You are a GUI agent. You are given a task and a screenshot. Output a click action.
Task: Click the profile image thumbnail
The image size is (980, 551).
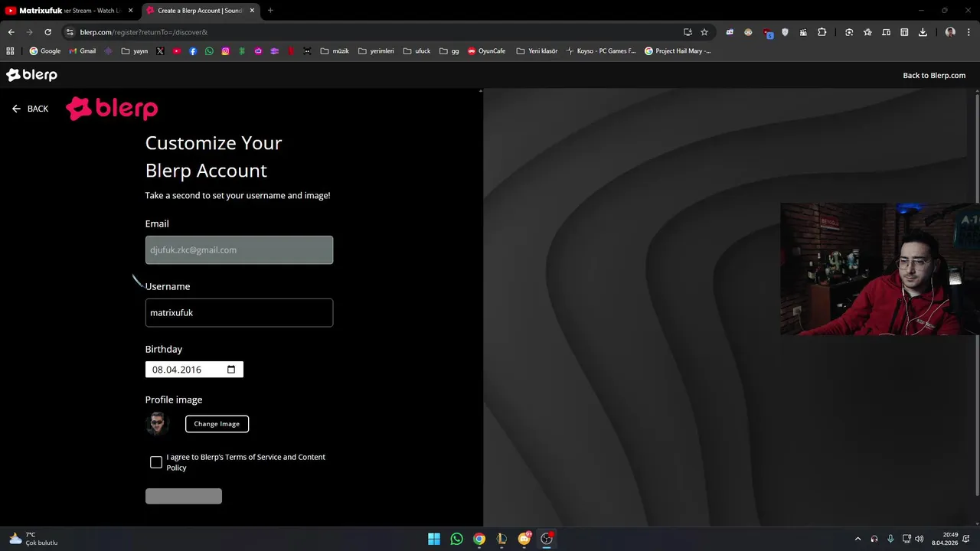click(157, 423)
